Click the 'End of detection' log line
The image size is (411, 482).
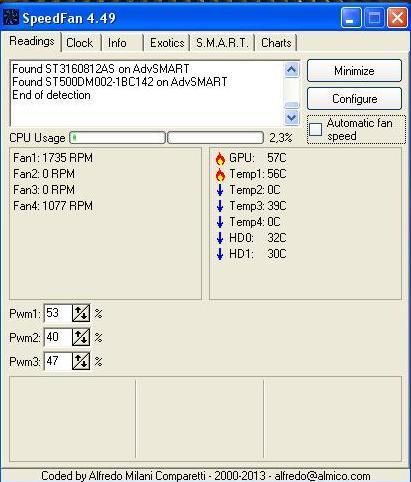coord(51,95)
